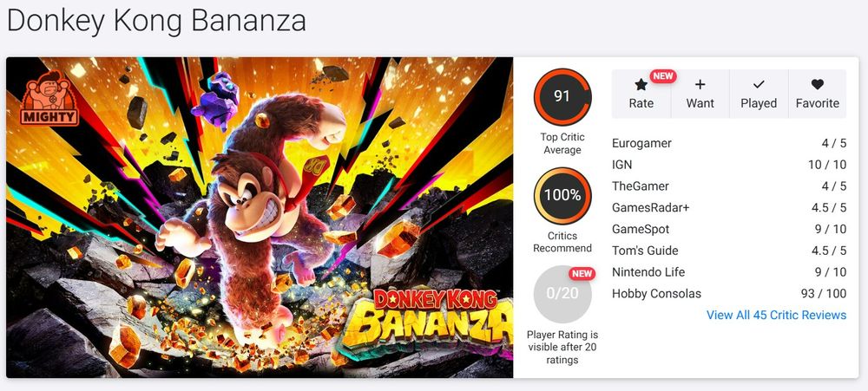The image size is (868, 391).
Task: Open the GamesRadar+ review entry
Action: [x=729, y=208]
